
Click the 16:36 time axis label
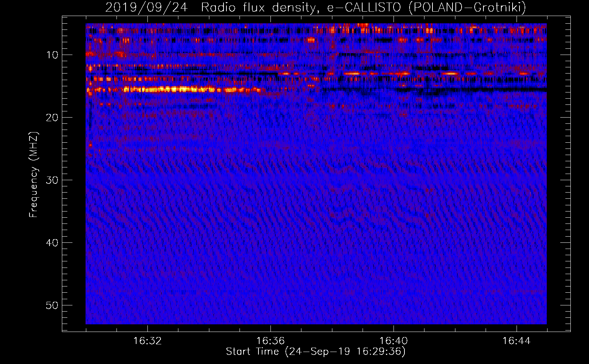(x=270, y=341)
